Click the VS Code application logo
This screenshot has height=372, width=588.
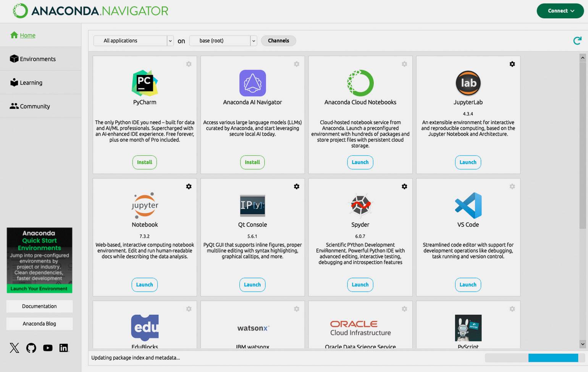point(468,205)
